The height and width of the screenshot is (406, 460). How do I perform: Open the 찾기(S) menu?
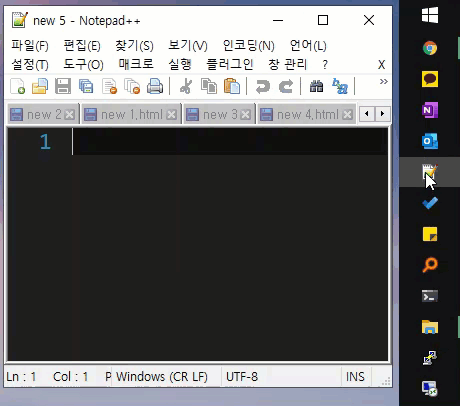click(134, 46)
